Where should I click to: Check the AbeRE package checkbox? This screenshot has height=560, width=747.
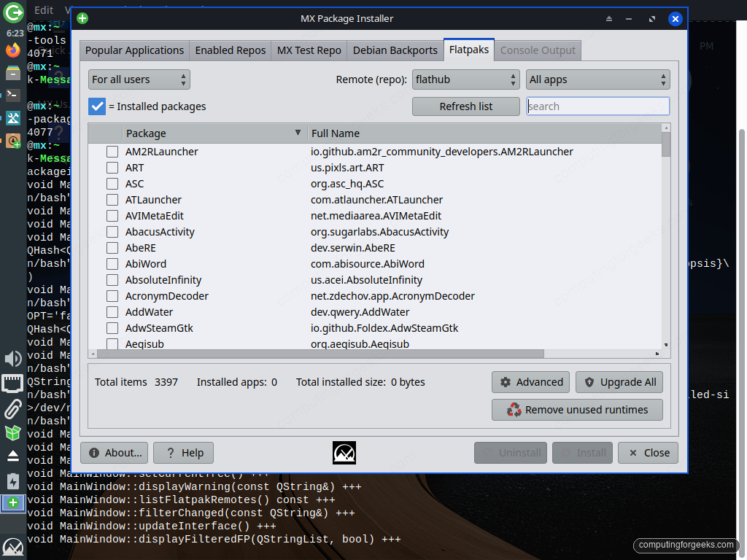[x=112, y=248]
